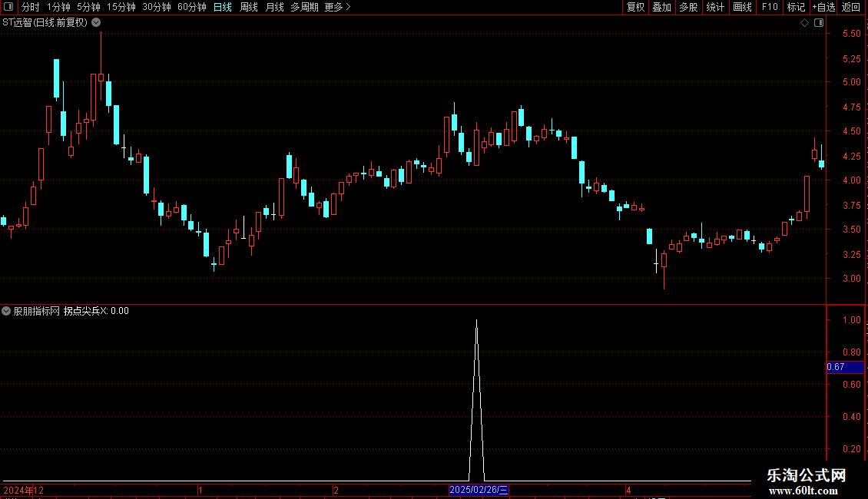Click the panel layout icon at top-left
This screenshot has width=868, height=499.
[x=8, y=7]
